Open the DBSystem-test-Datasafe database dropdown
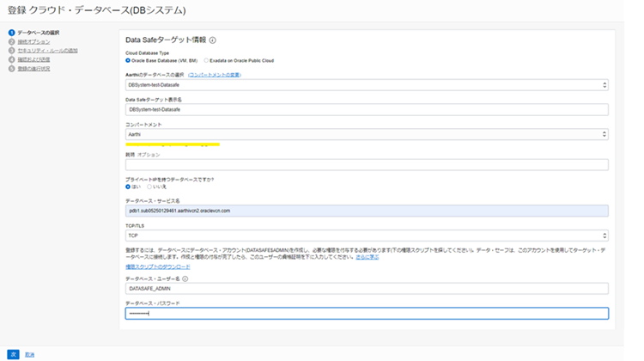Screen dimensions: 644x361 pyautogui.click(x=367, y=85)
